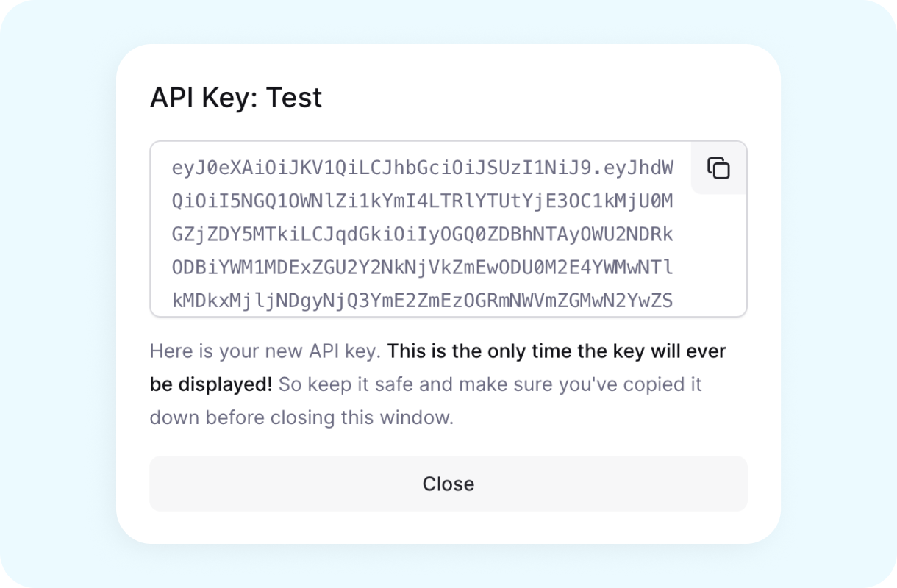Place cursor on line starting ODBiYWM1MDEx
The image size is (897, 588).
click(x=423, y=268)
